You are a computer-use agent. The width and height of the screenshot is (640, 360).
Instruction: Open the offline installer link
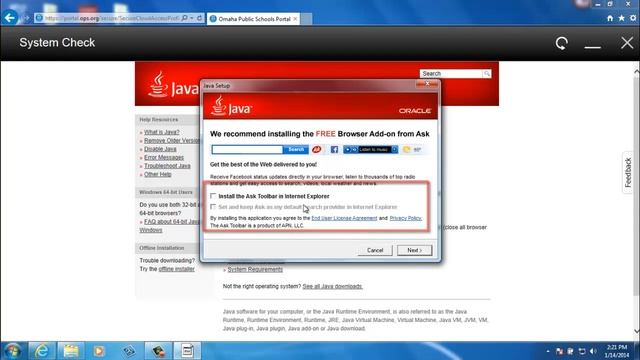pos(176,269)
